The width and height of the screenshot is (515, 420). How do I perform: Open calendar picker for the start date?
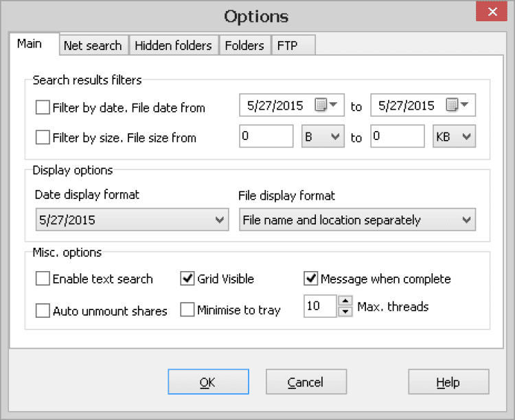[x=326, y=106]
